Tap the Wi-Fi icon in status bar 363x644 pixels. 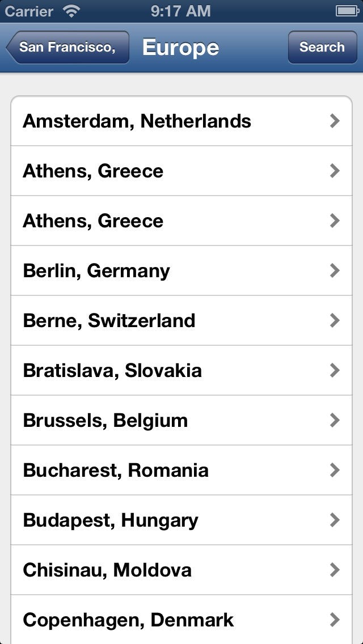[72, 11]
